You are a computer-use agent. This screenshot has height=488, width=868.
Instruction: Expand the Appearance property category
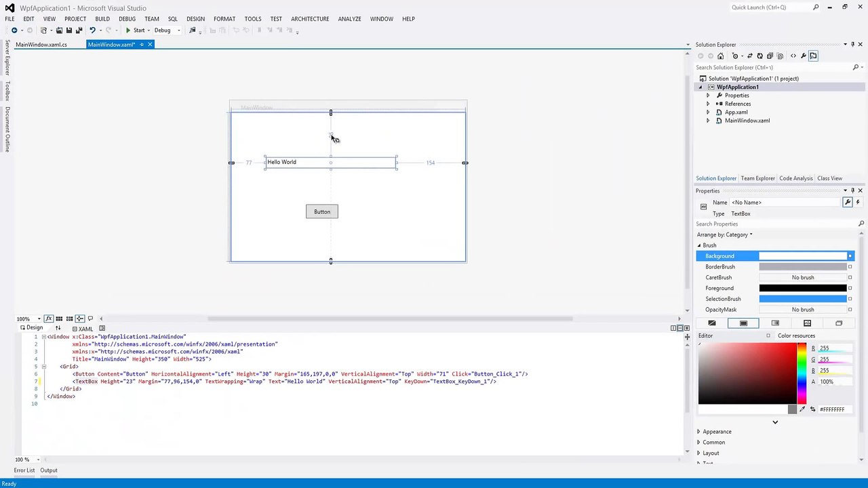tap(698, 432)
